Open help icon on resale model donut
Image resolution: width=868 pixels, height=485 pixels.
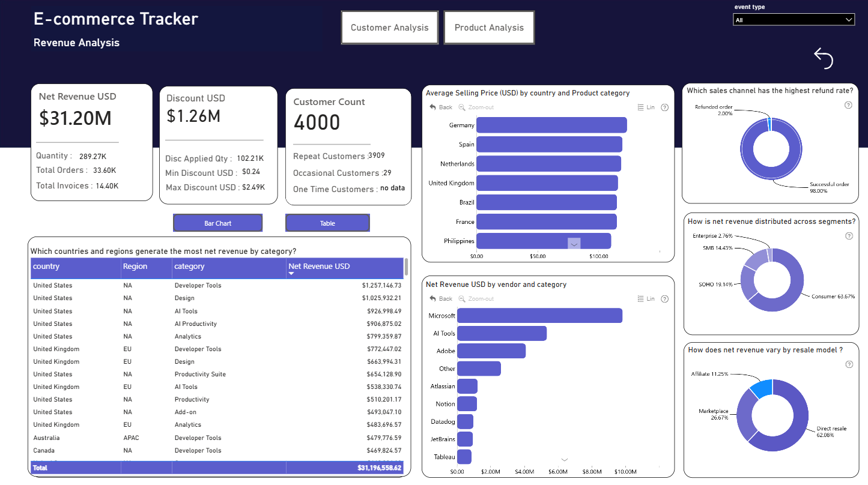(x=848, y=364)
